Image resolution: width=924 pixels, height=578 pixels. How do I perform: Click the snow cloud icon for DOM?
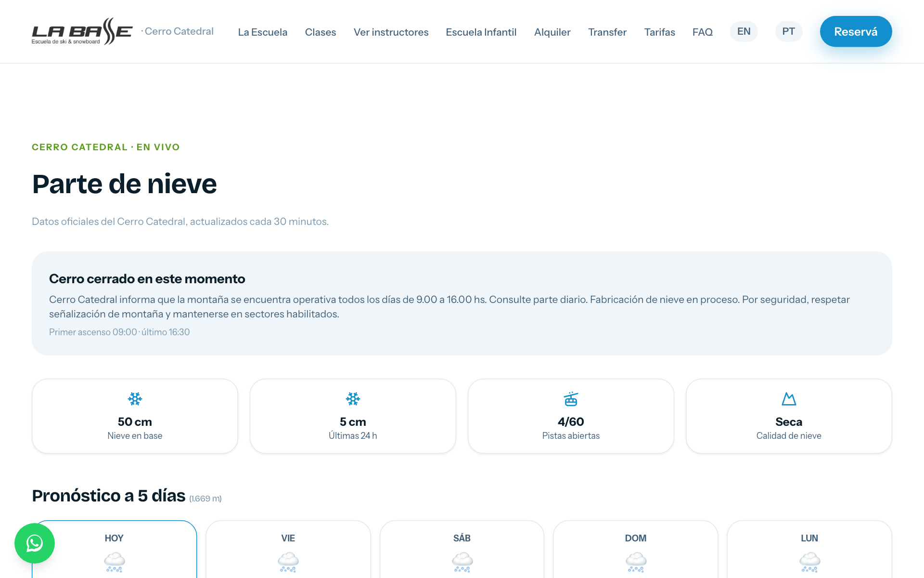tap(636, 562)
